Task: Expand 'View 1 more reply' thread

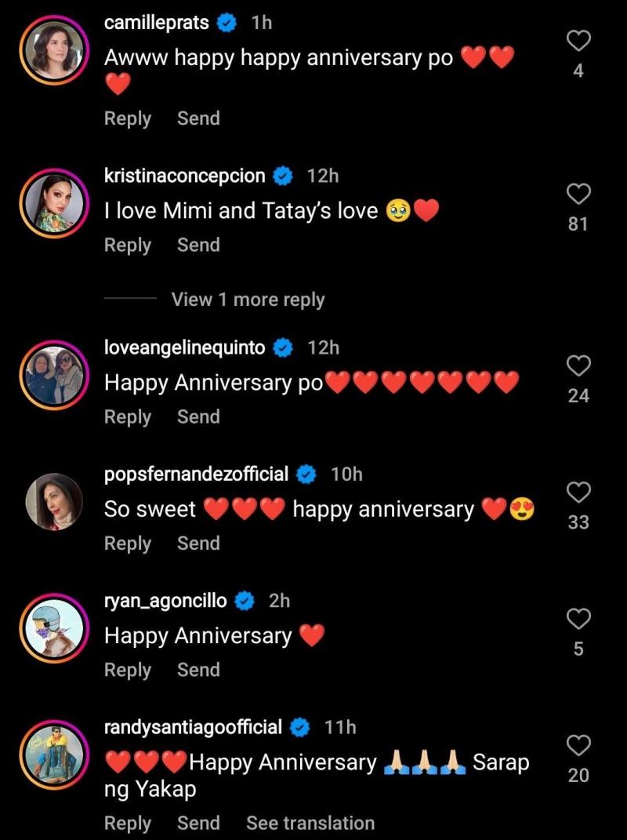Action: click(248, 300)
